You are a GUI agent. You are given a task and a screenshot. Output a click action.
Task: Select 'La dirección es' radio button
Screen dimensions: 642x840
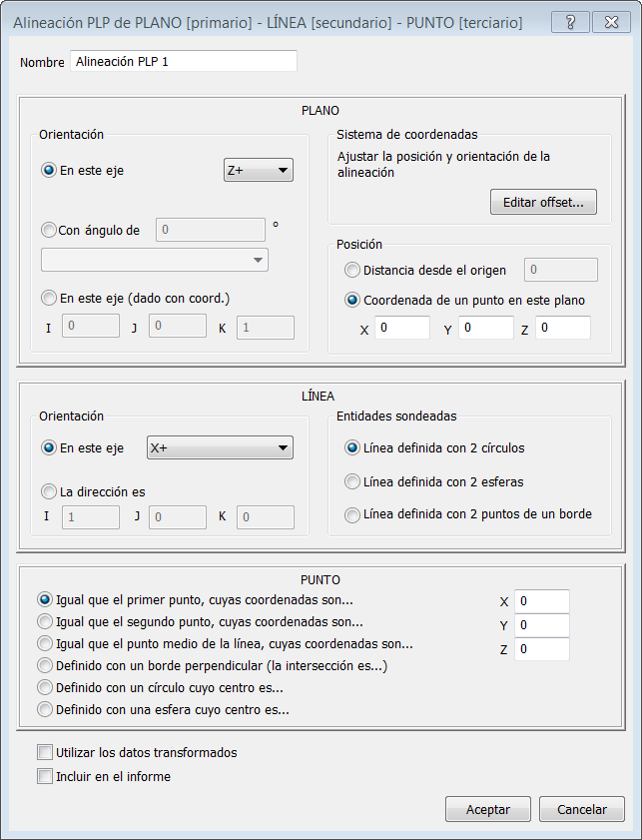49,491
